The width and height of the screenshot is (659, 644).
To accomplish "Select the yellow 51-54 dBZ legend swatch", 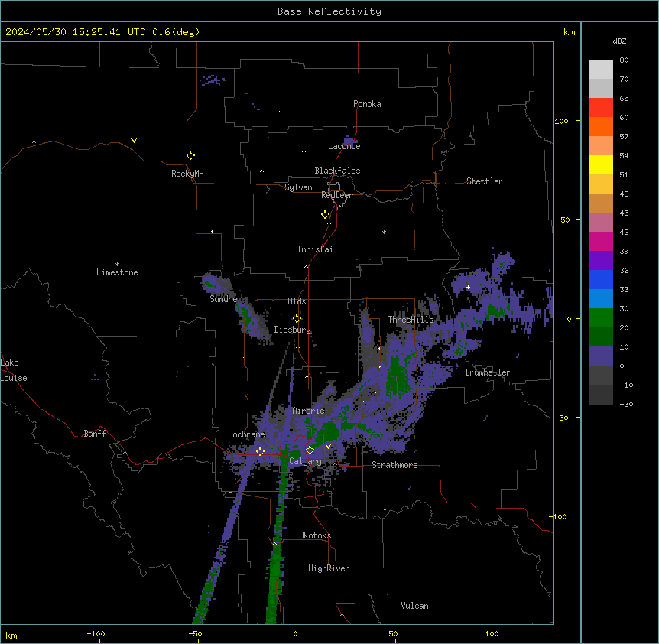I will pyautogui.click(x=601, y=164).
